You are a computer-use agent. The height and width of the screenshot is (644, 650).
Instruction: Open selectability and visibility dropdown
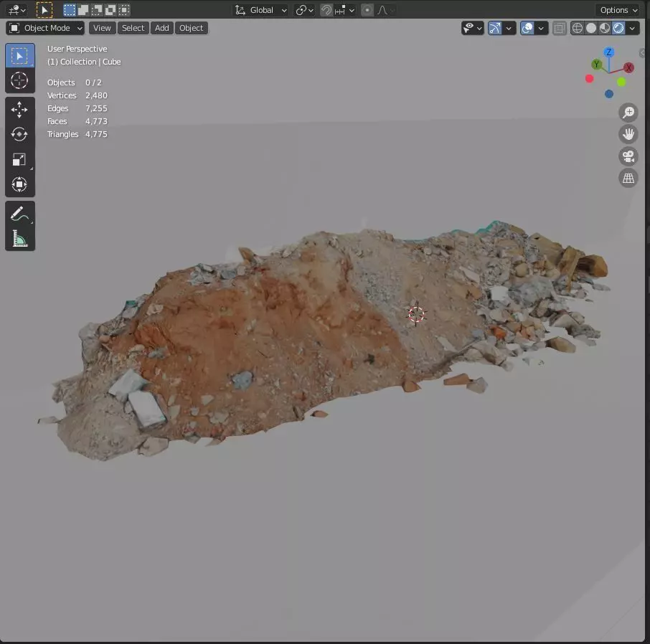pyautogui.click(x=472, y=28)
